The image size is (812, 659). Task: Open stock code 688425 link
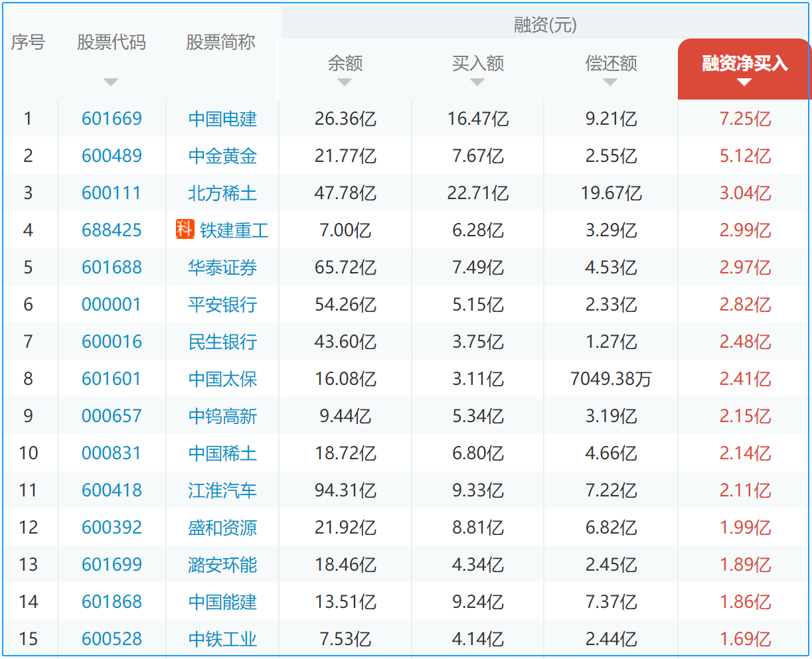(x=112, y=230)
